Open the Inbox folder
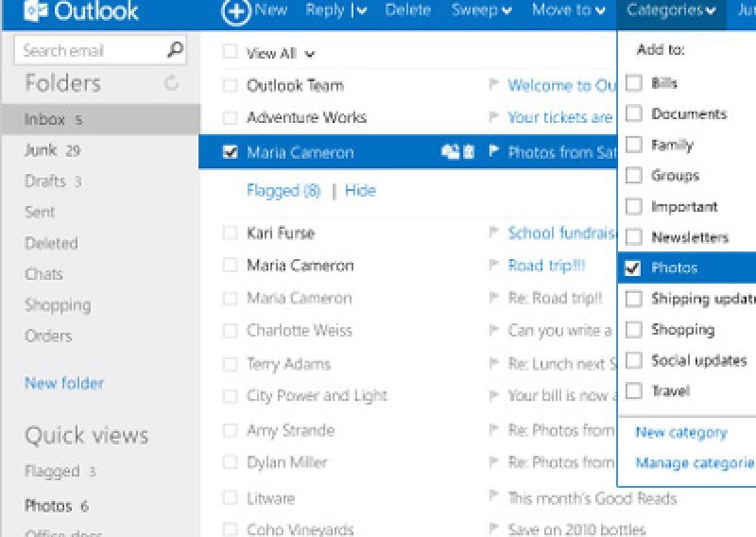The image size is (756, 537). click(x=100, y=119)
